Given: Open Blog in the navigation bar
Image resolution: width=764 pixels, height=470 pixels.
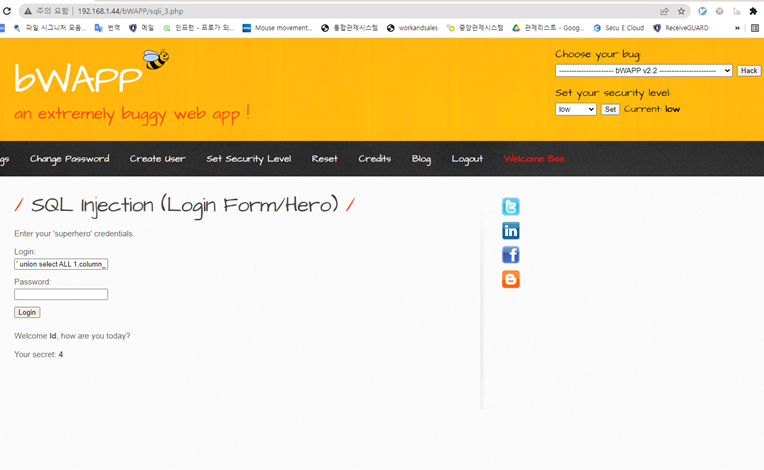Looking at the screenshot, I should (421, 159).
